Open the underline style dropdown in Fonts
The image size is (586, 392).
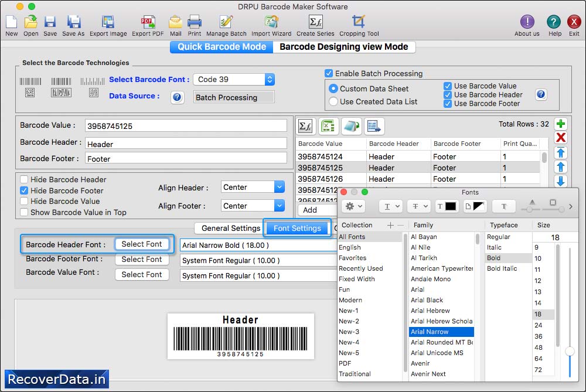click(x=391, y=206)
